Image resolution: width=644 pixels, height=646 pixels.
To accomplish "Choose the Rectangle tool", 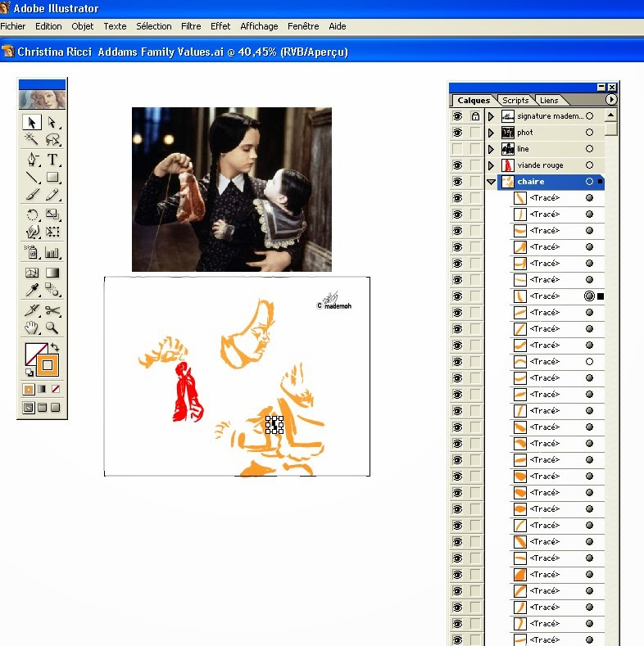I will tap(52, 177).
